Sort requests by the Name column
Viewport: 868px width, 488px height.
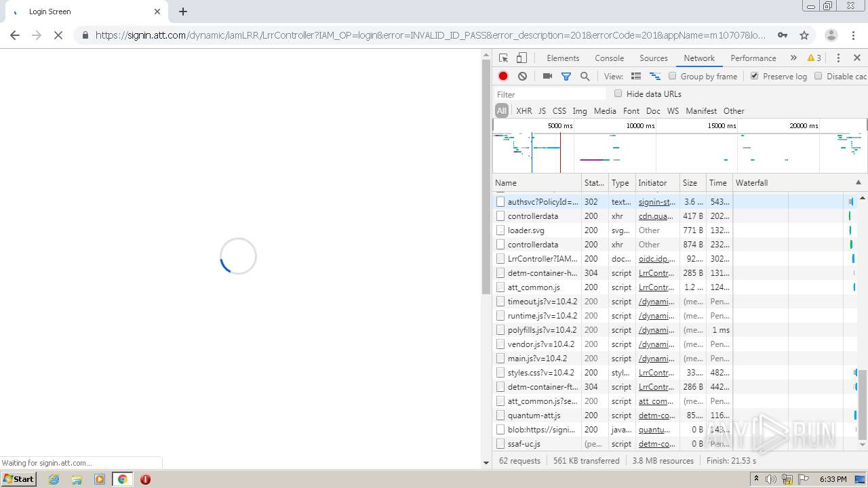pos(537,183)
